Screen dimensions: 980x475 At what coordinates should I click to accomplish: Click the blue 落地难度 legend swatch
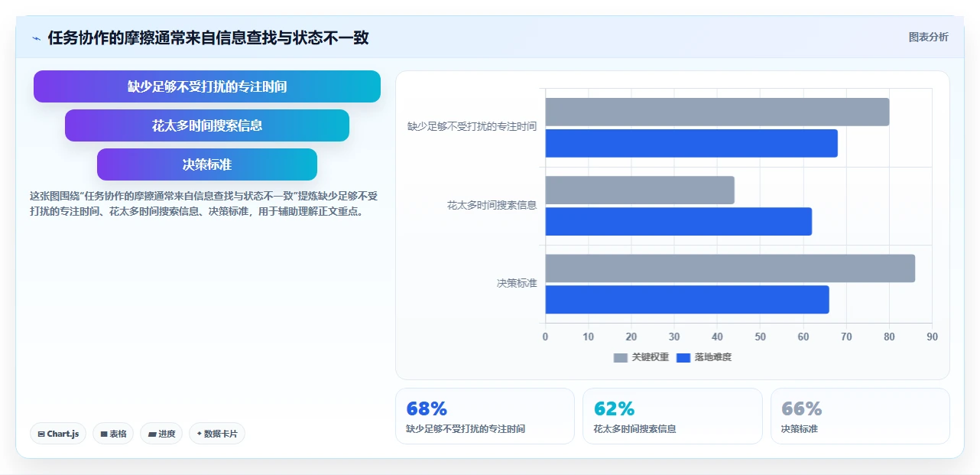click(683, 357)
